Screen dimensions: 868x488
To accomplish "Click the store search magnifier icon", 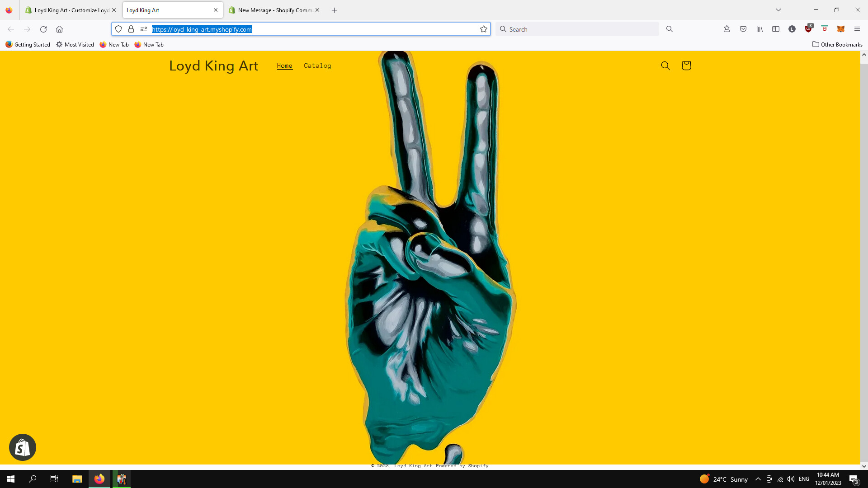I will [x=665, y=66].
